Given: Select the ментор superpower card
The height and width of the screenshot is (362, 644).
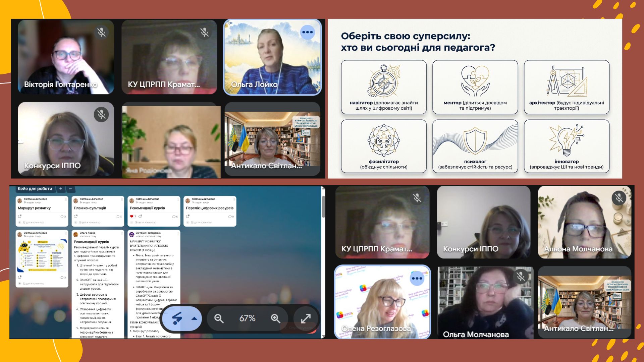Looking at the screenshot, I should click(x=475, y=87).
